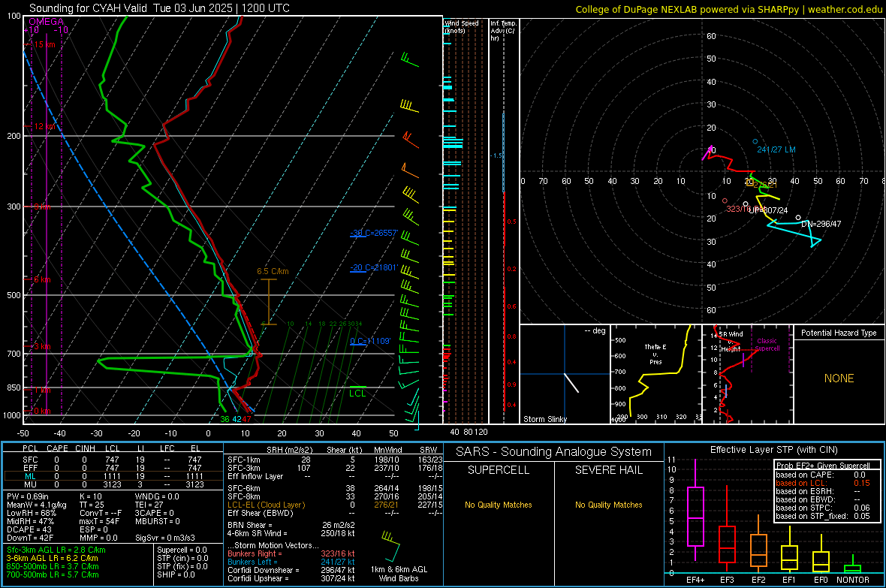Click the "Potential Hazard Type" heading
Viewport: 886px width, 588px height.
click(x=839, y=333)
